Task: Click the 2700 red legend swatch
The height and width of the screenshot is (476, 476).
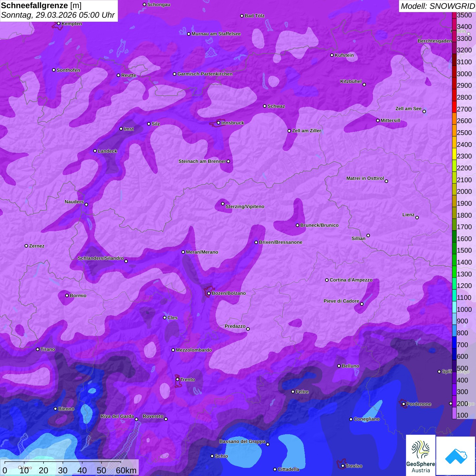Action: click(454, 107)
